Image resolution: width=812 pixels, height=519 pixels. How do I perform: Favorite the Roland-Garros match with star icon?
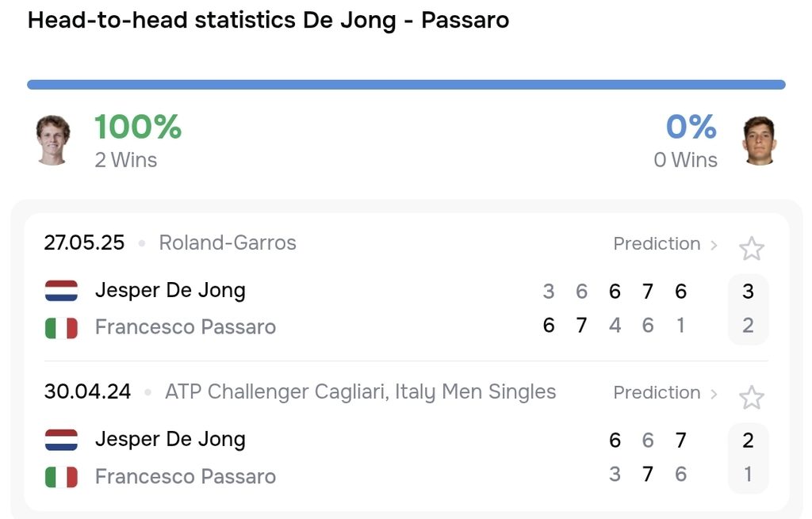tap(751, 249)
